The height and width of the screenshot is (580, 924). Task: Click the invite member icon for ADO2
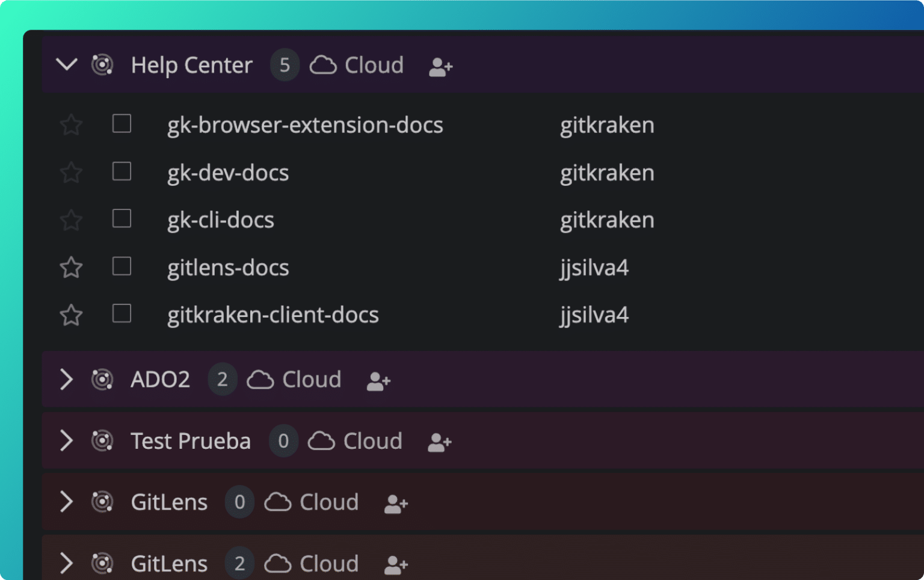(377, 381)
